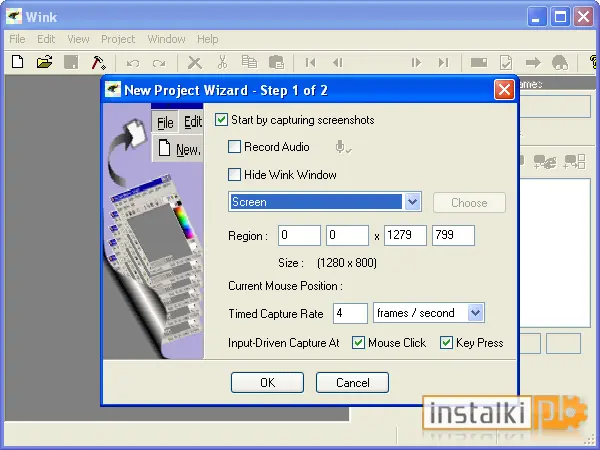Click the Save disk toolbar icon
The height and width of the screenshot is (450, 600).
71,62
